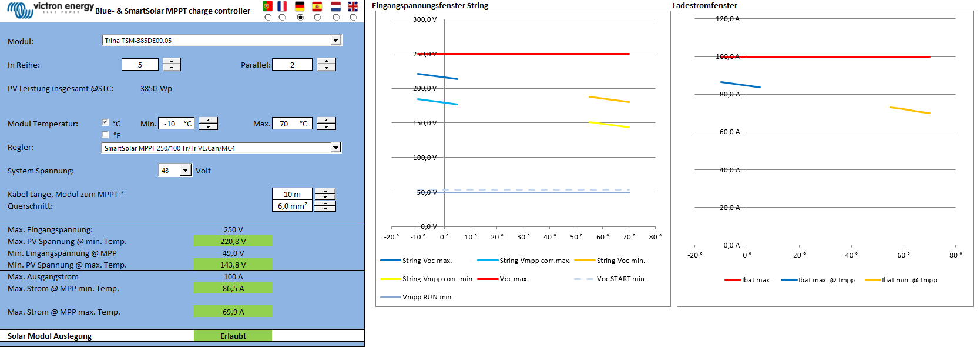Click the Max. temperature field showing 70

click(x=292, y=124)
